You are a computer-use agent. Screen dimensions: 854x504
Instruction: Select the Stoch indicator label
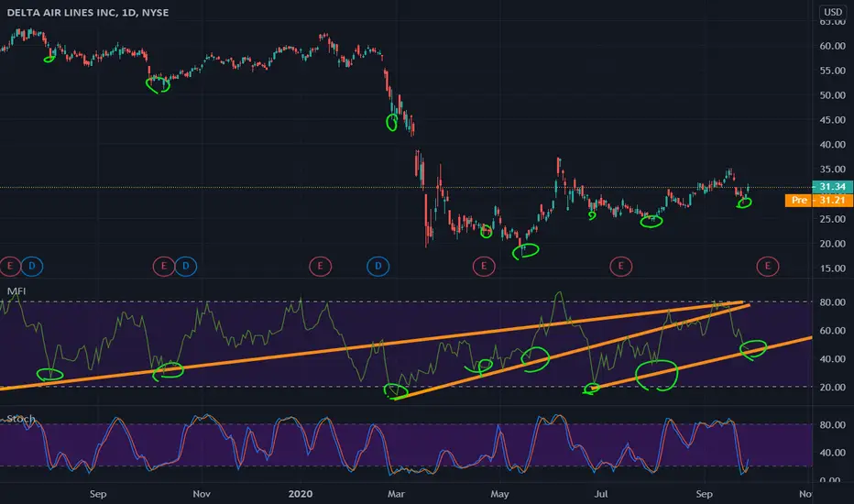coord(21,419)
